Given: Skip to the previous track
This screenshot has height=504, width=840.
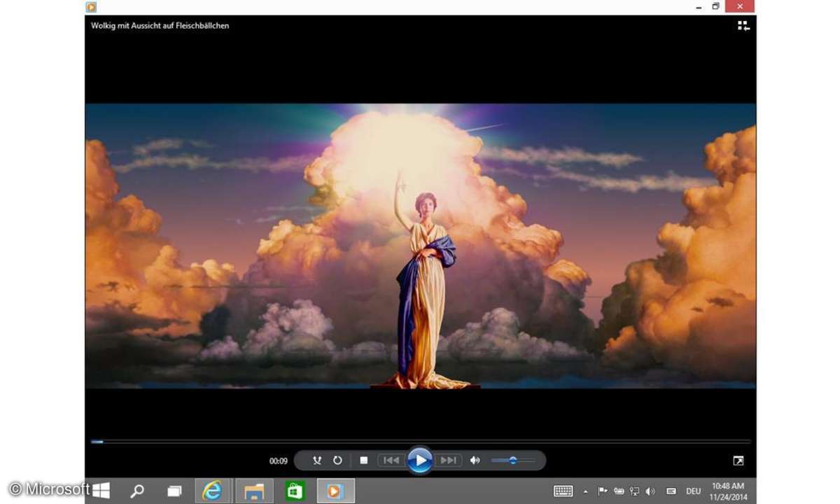Looking at the screenshot, I should tap(391, 460).
